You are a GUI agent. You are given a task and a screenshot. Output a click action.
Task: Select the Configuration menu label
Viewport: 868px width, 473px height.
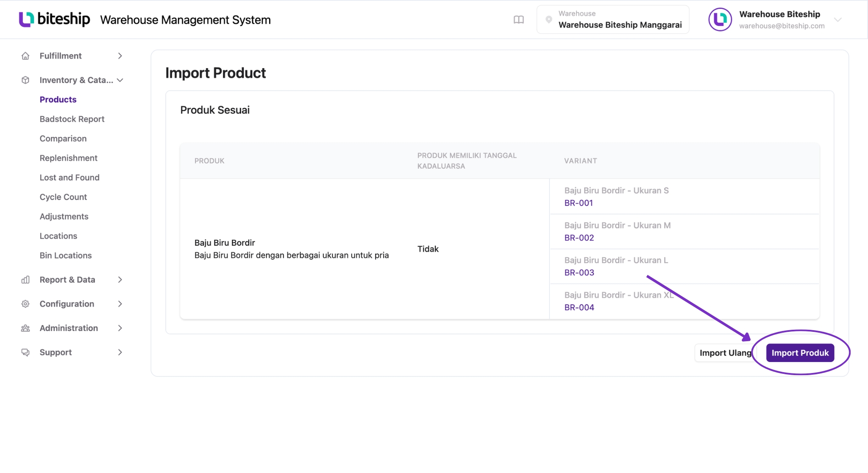click(x=67, y=304)
